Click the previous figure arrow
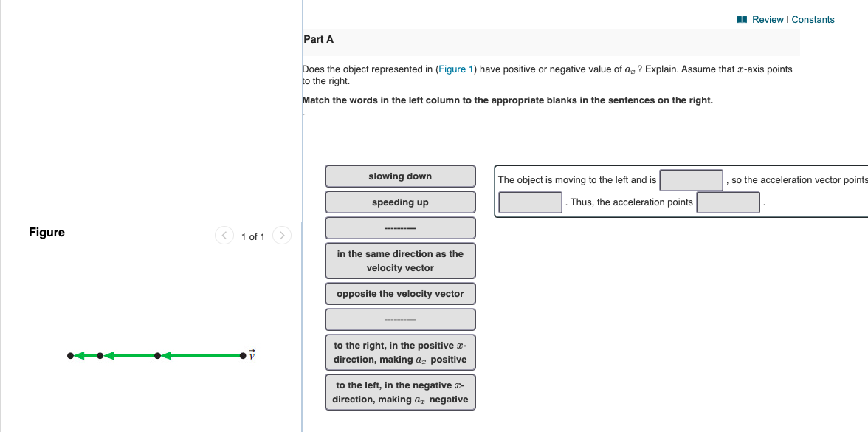Screen dimensions: 868x432 click(224, 235)
